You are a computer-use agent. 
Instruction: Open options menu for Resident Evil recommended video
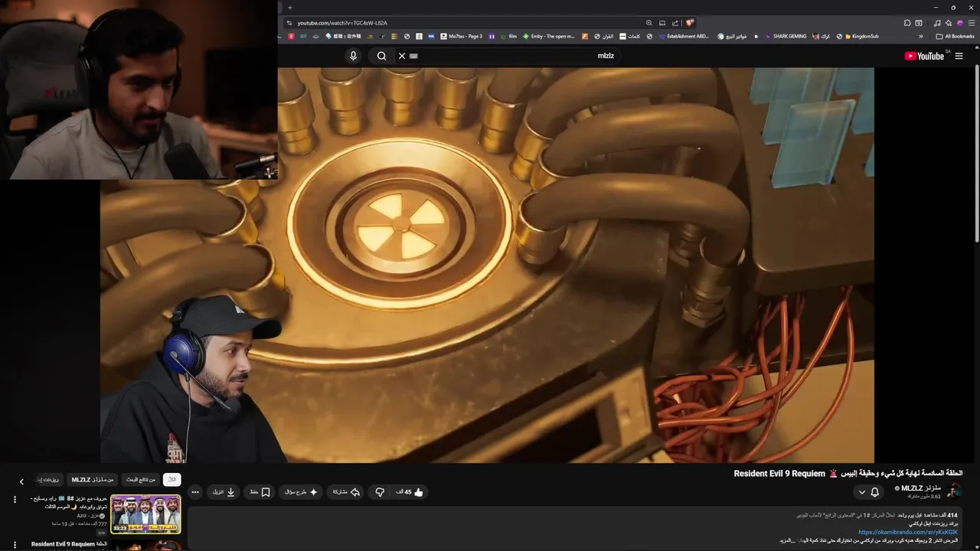point(15,546)
